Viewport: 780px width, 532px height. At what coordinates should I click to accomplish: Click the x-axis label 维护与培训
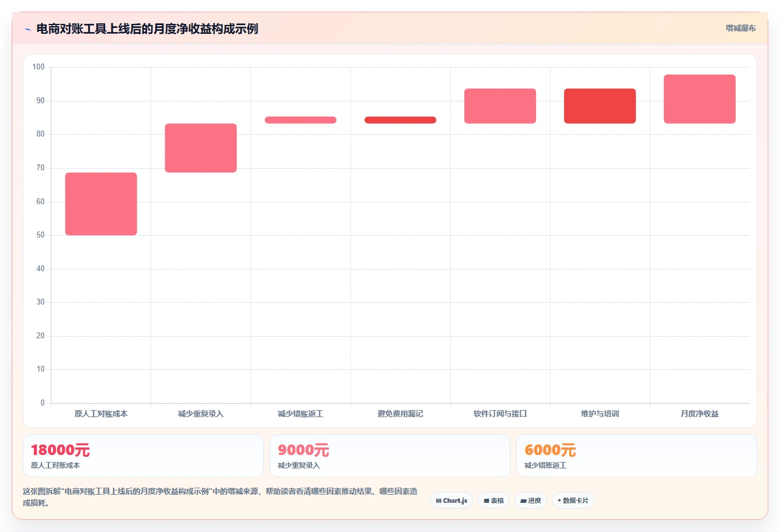(600, 414)
